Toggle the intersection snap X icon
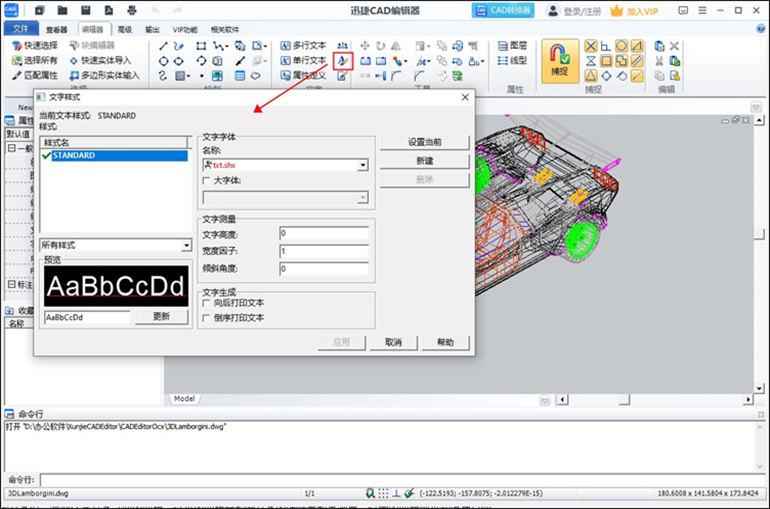The image size is (770, 509). (x=591, y=46)
